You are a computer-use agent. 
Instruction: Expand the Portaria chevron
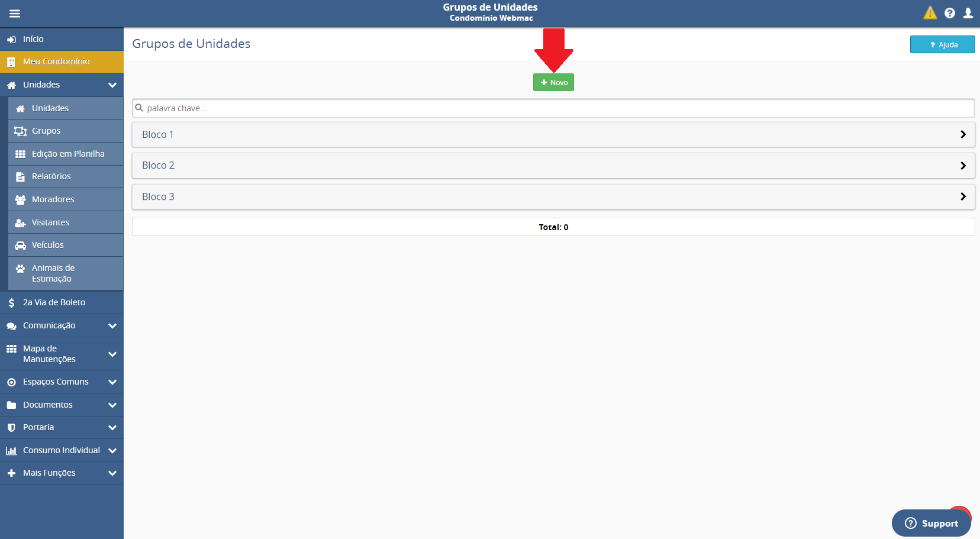[x=112, y=428]
